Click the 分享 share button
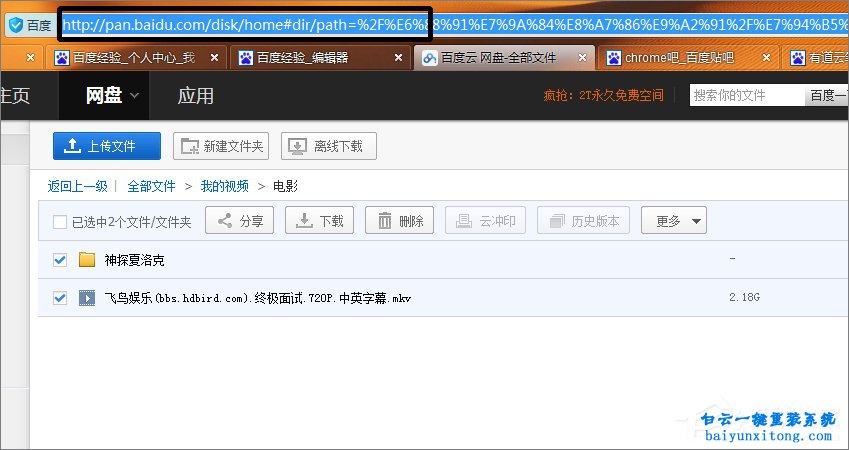 click(x=239, y=220)
